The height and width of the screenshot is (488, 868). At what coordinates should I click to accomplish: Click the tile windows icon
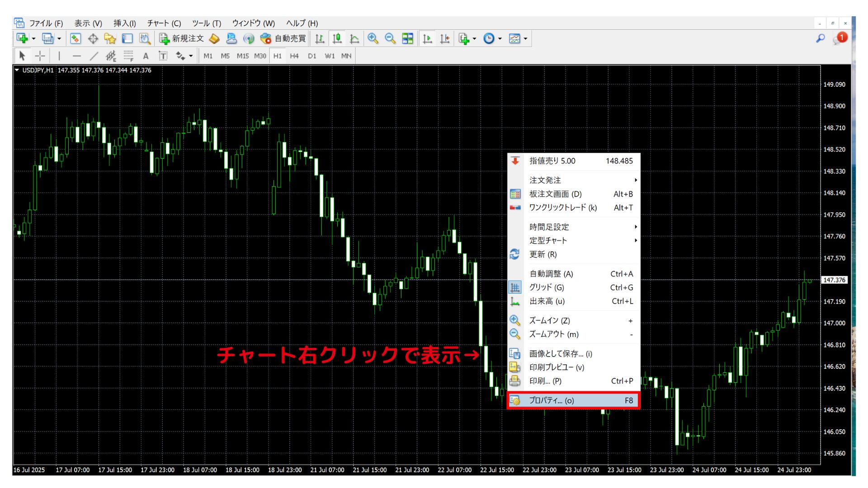pos(407,38)
